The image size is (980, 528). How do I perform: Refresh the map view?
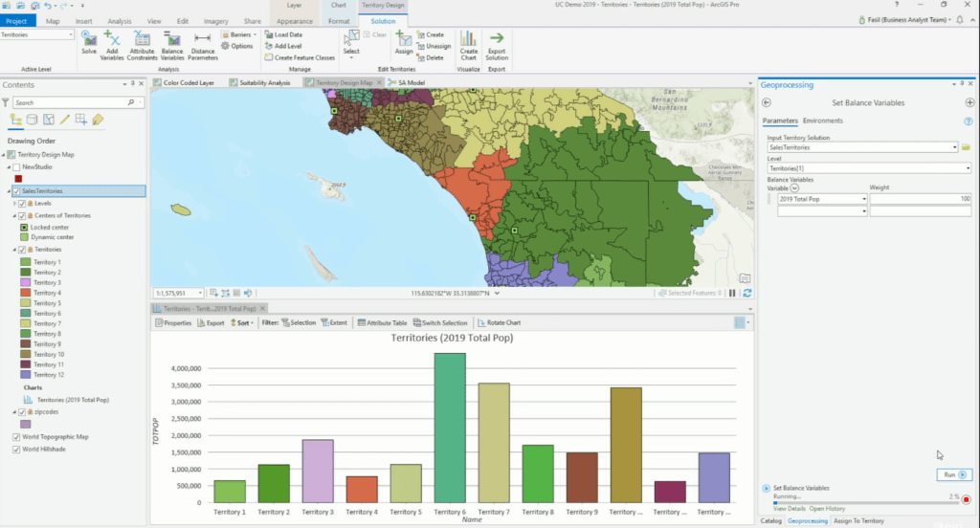click(746, 293)
